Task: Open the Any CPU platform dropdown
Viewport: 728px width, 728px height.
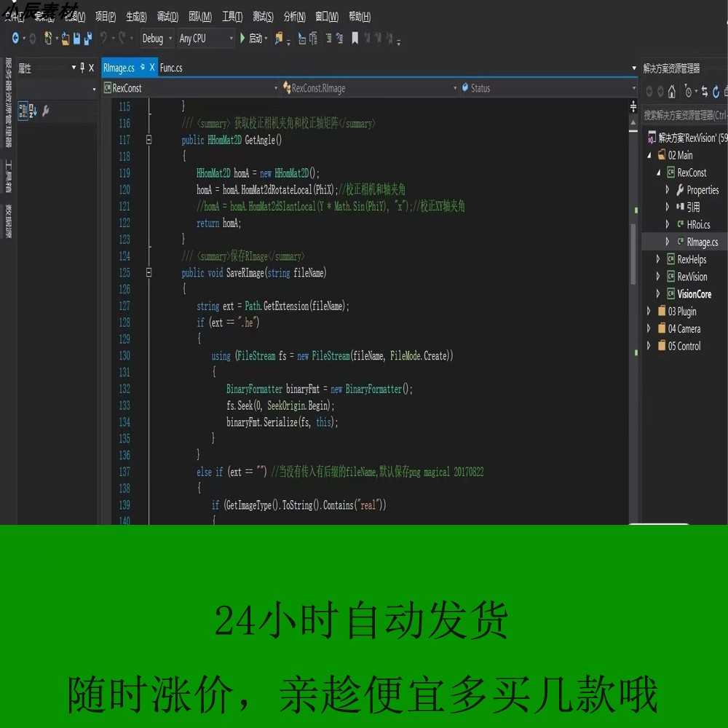Action: pyautogui.click(x=232, y=39)
